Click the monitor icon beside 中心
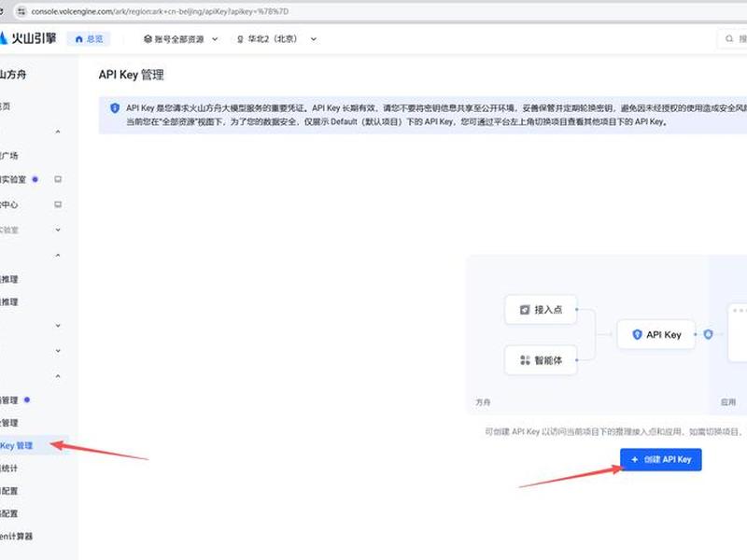Viewport: 747px width, 560px height. (58, 204)
